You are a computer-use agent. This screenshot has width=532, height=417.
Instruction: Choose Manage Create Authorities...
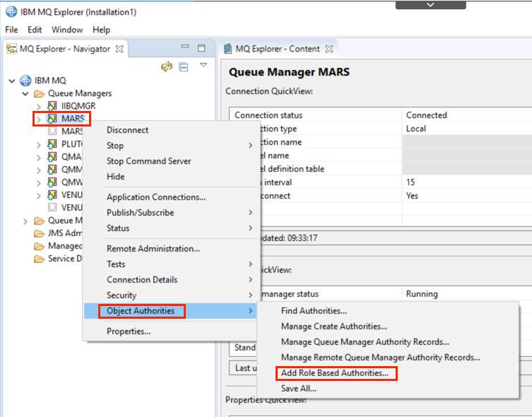pos(388,327)
